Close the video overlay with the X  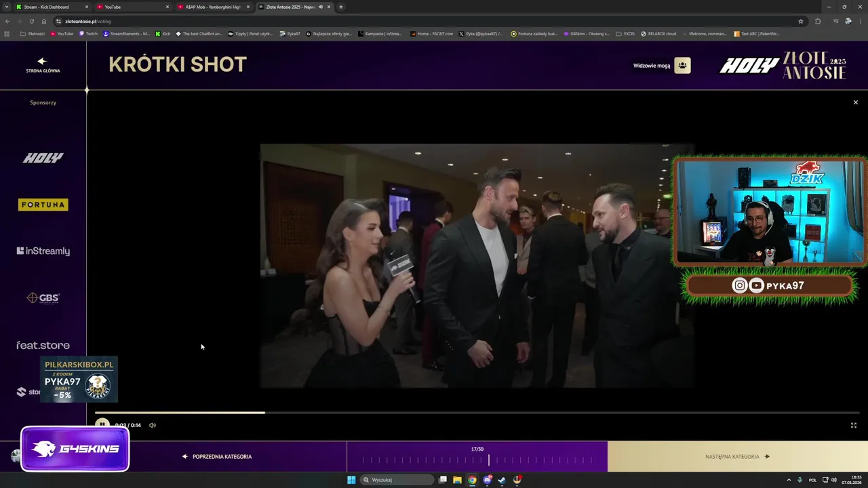[855, 102]
